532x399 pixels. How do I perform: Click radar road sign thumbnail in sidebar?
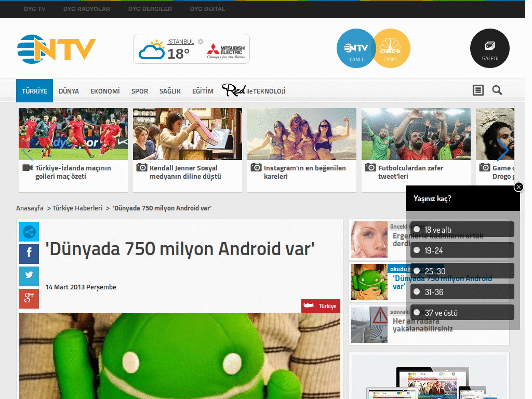[369, 325]
